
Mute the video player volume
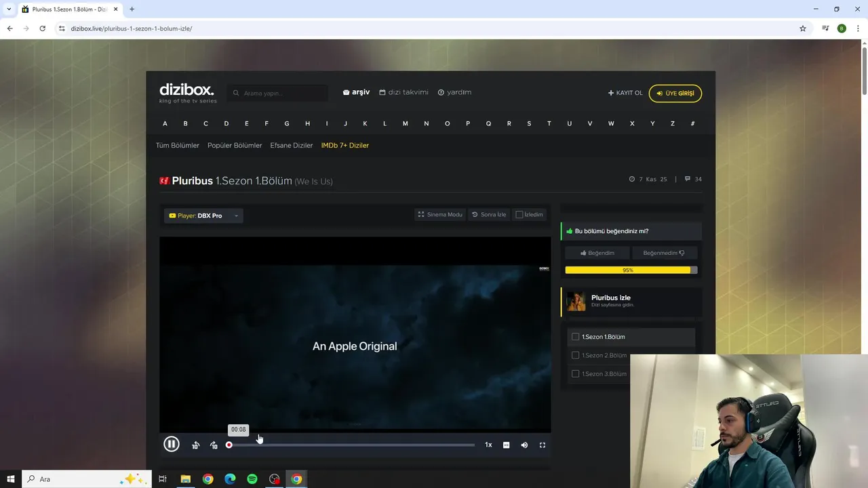click(x=524, y=445)
